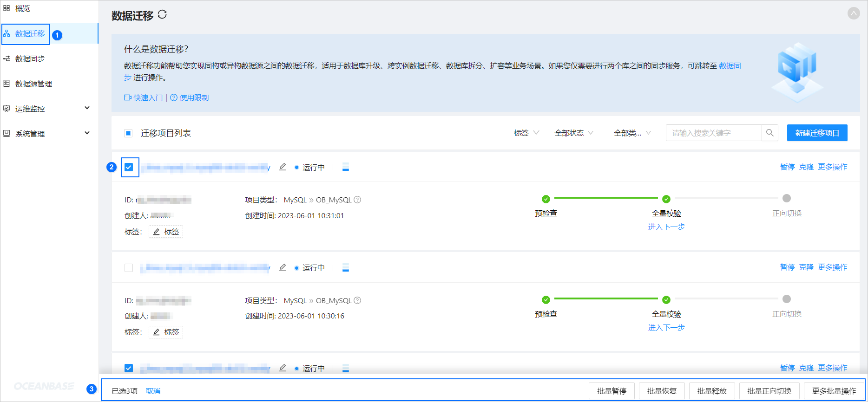Image resolution: width=868 pixels, height=402 pixels.
Task: Uncheck the third project's checkbox
Action: 129,368
